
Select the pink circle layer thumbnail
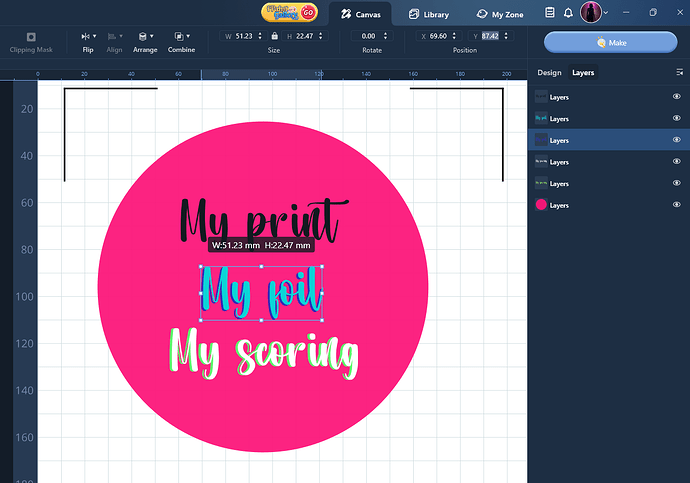[x=541, y=205]
